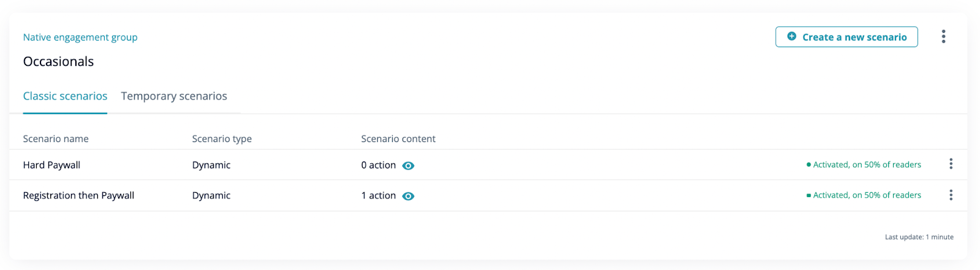Click the eye icon for Registration then Paywall
The width and height of the screenshot is (980, 270).
click(x=409, y=196)
